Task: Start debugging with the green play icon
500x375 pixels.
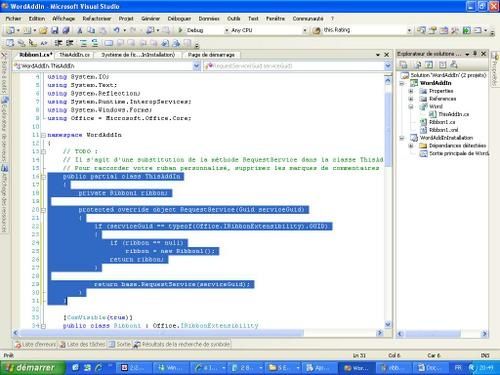Action: 180,30
